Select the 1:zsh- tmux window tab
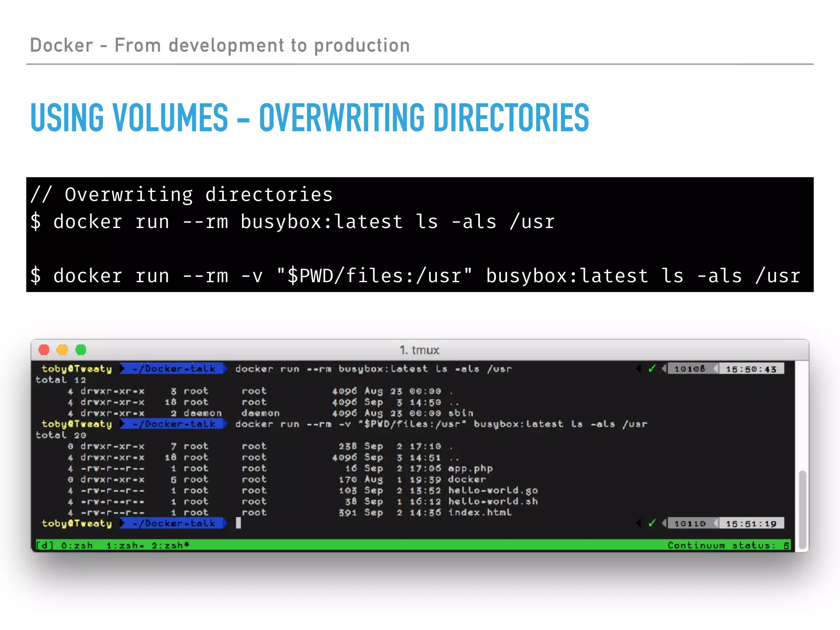Viewport: 840px width, 630px height. pyautogui.click(x=125, y=545)
